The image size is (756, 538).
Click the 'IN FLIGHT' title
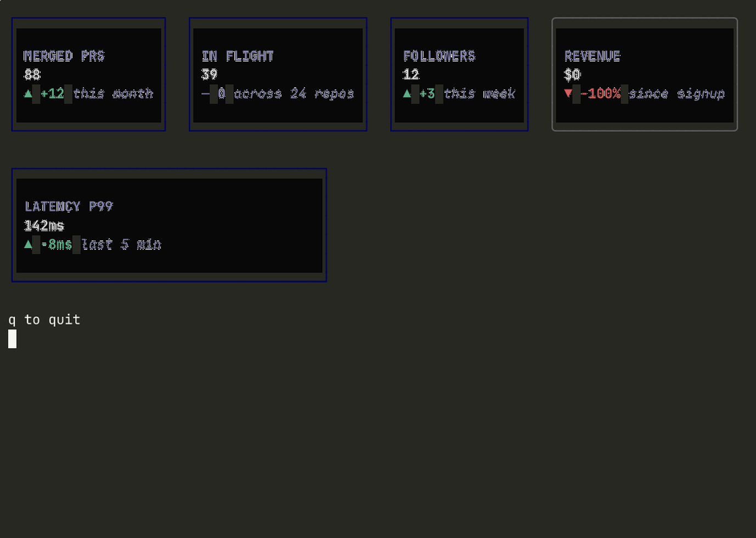click(238, 56)
